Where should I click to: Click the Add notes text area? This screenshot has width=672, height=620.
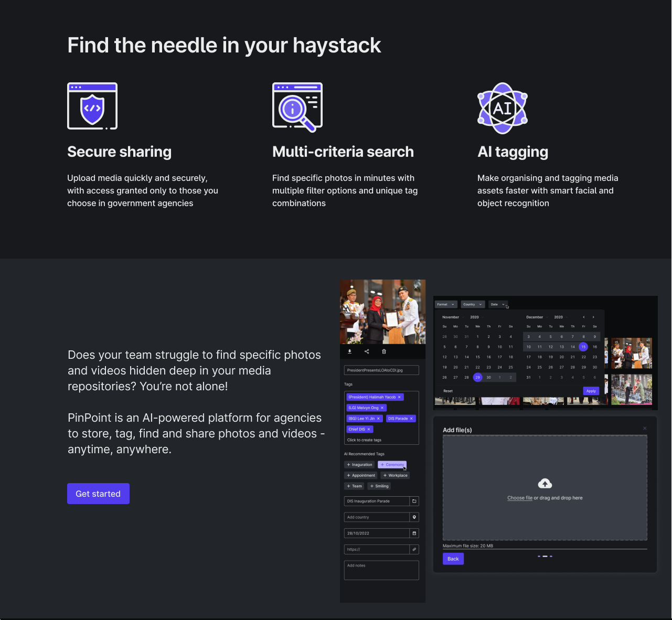[381, 570]
